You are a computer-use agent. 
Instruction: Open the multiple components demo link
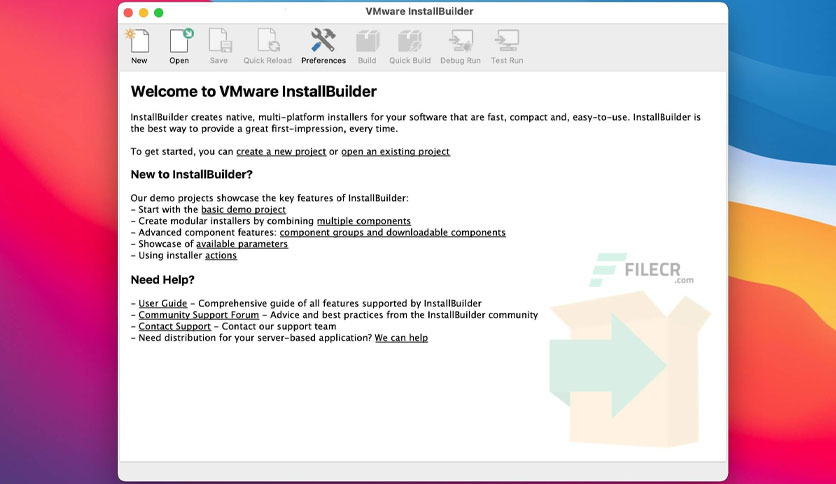[x=364, y=221]
